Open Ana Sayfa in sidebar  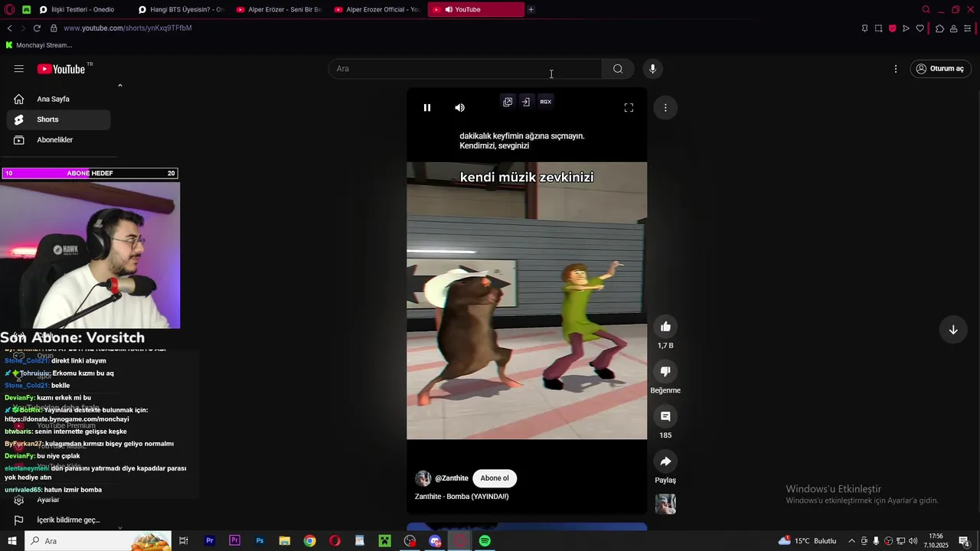[58, 99]
